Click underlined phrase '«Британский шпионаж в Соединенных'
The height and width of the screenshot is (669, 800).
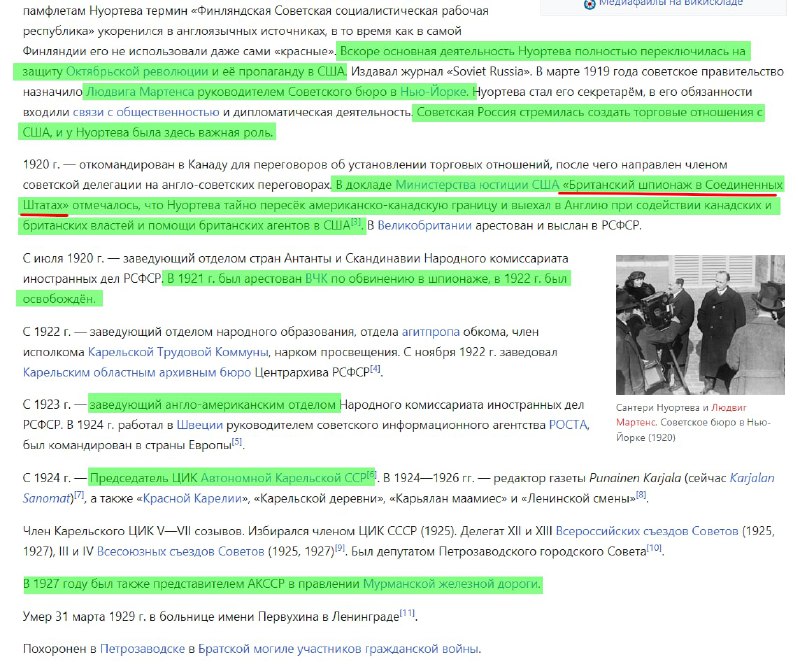click(x=672, y=185)
